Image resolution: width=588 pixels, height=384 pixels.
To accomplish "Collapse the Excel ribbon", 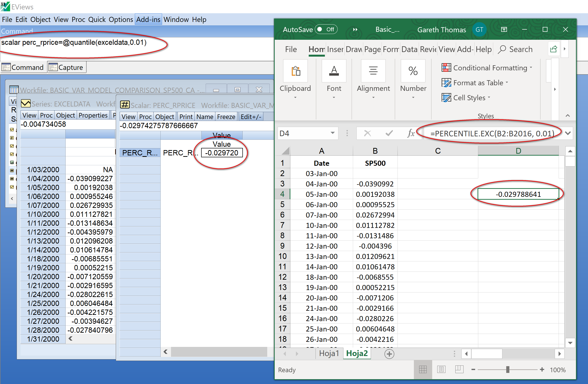I will point(568,115).
